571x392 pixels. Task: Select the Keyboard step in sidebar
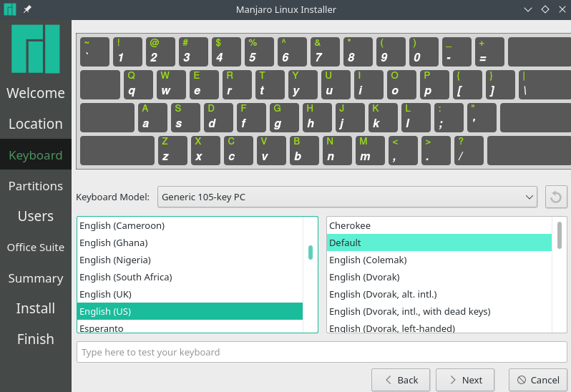point(36,155)
